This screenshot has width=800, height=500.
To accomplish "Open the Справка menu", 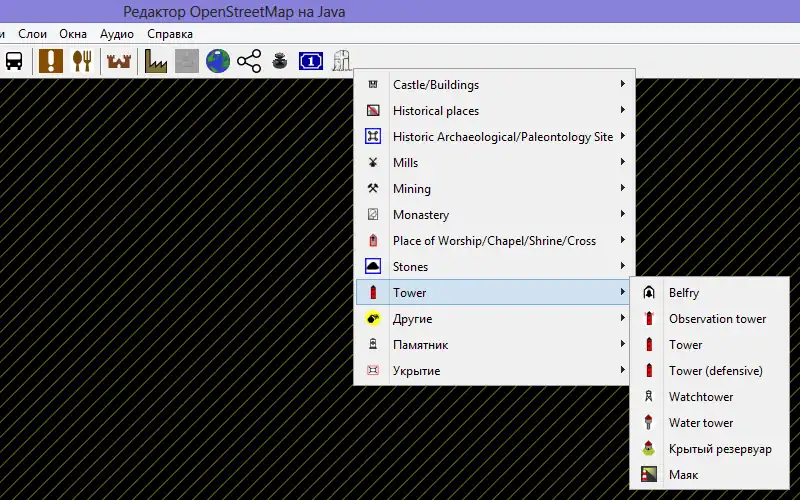I will point(170,34).
